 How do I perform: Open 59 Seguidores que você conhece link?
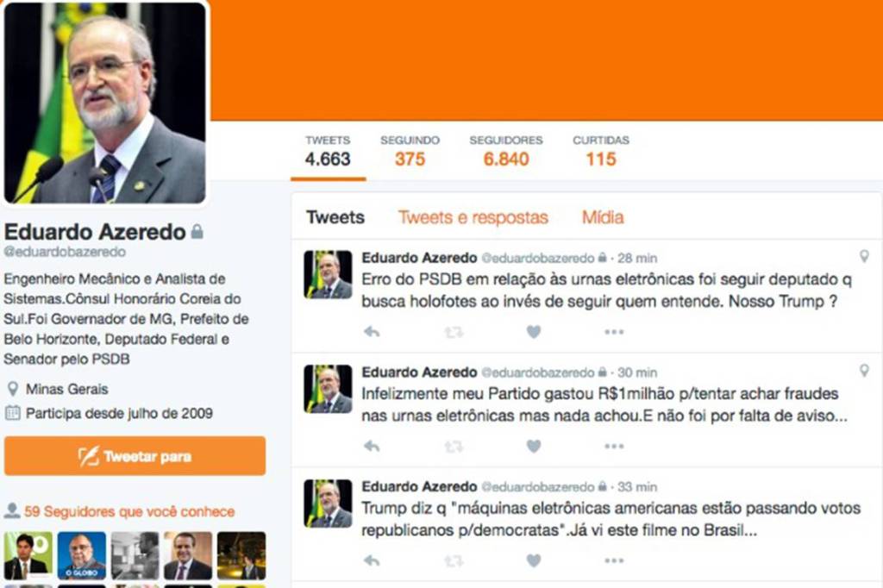[x=129, y=511]
